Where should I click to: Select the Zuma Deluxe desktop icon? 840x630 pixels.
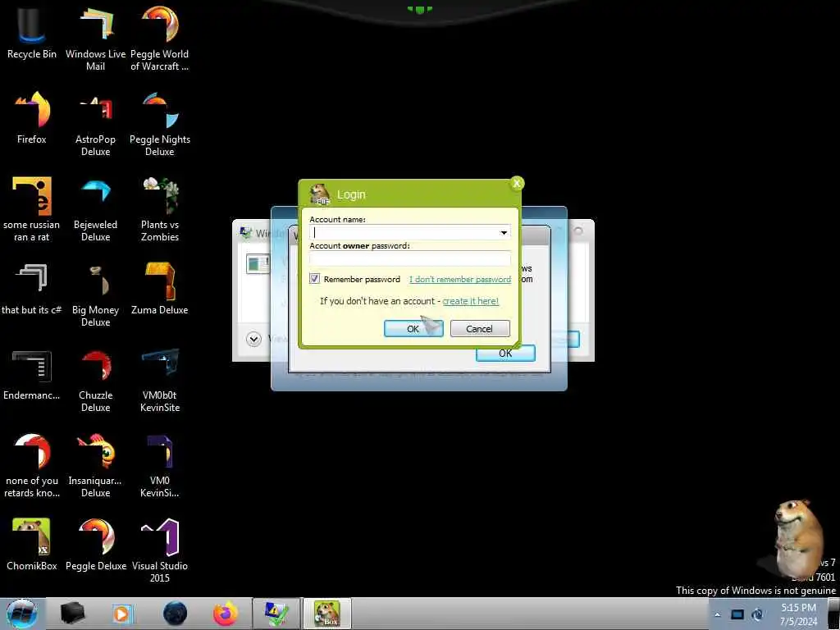160,288
